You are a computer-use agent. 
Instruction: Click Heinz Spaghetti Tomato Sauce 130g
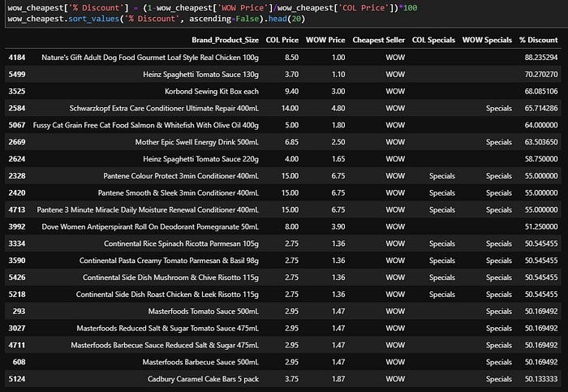(200, 75)
